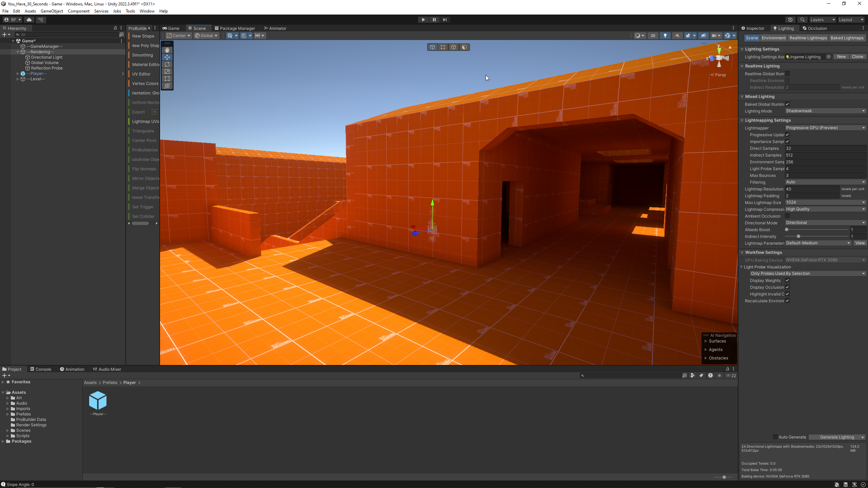Open Max Lightmap Size dropdown
The width and height of the screenshot is (868, 488).
click(826, 202)
